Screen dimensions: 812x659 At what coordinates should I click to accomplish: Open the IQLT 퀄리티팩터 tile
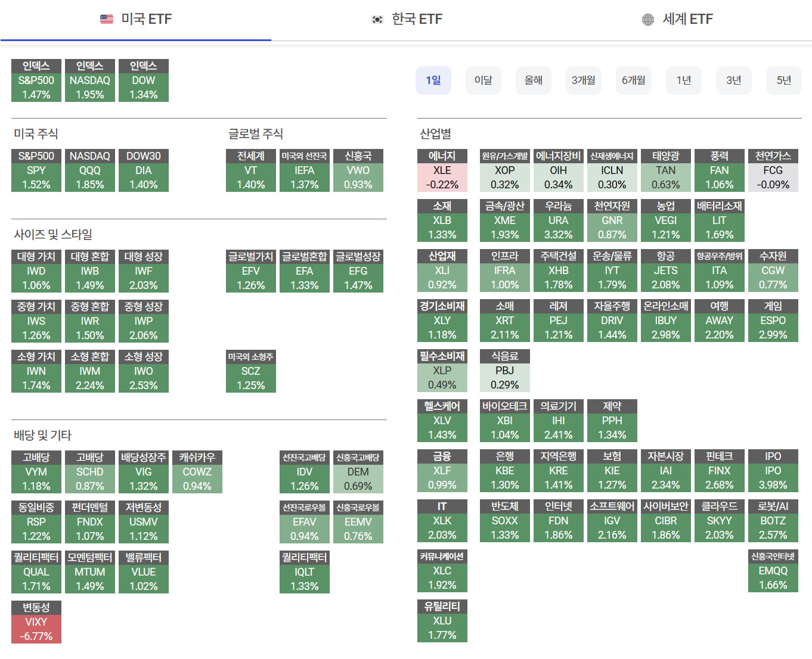[305, 572]
